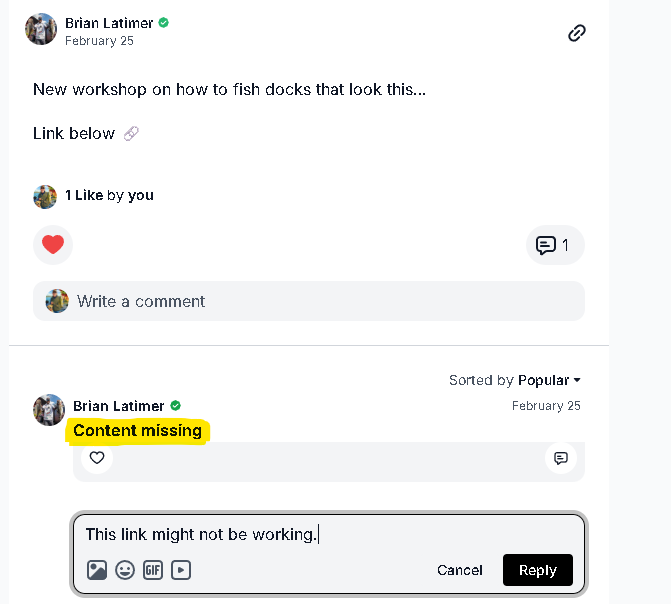Click the February 25 post date
The image size is (671, 604).
(x=99, y=41)
